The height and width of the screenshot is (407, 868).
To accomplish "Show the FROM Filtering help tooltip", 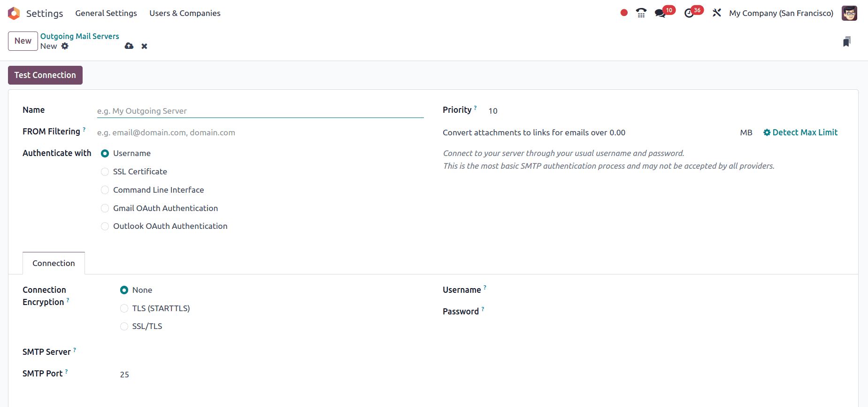I will pyautogui.click(x=84, y=129).
